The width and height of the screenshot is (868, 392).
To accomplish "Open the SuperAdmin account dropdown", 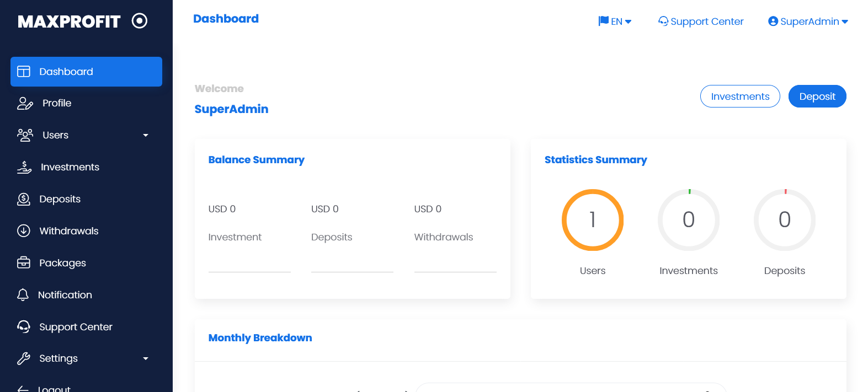I will [808, 22].
